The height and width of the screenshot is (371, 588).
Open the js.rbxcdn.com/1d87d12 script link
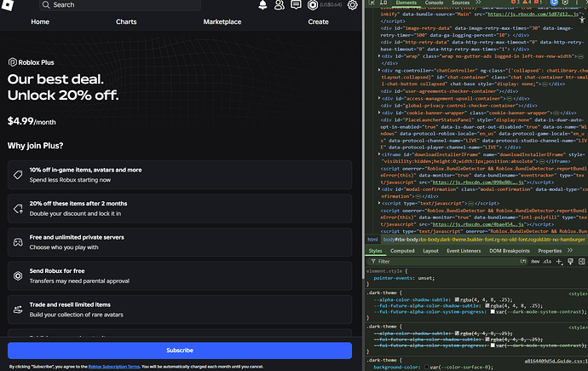[535, 14]
